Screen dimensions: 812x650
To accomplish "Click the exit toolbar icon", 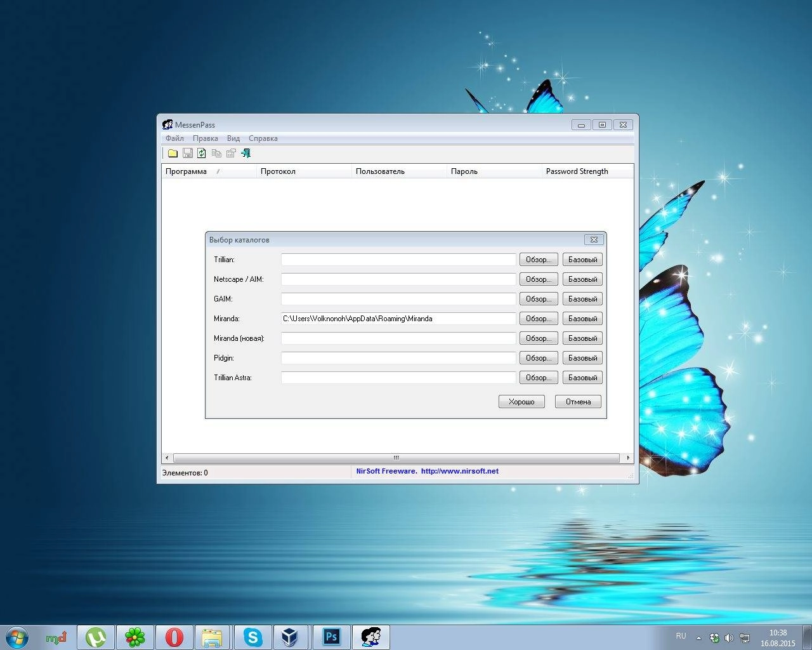I will tap(246, 153).
